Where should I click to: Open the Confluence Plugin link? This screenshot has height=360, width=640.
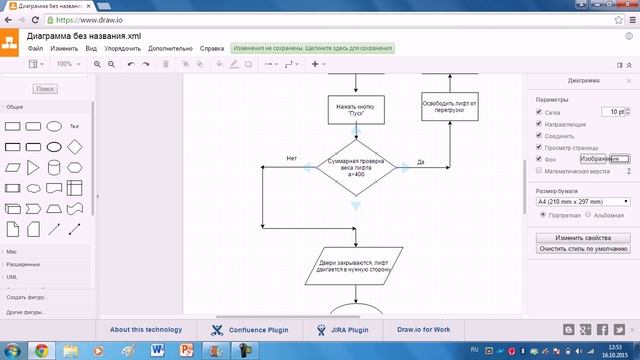click(249, 330)
